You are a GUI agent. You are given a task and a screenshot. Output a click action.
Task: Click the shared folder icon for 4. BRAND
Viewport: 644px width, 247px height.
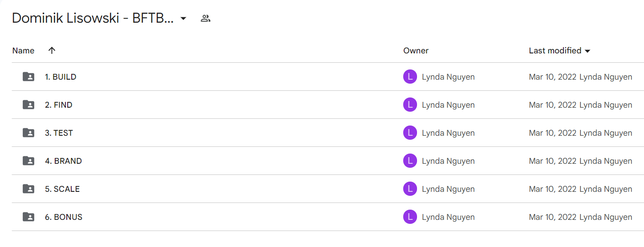[x=28, y=161]
